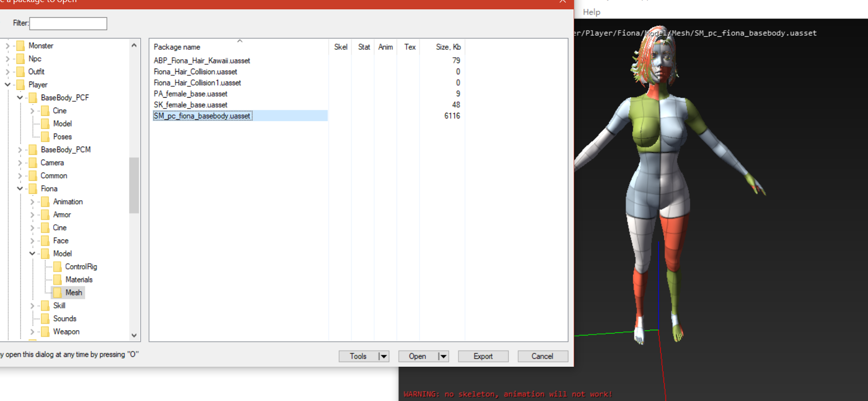Expand the Npc tree node
Viewport: 868px width, 401px height.
7,59
